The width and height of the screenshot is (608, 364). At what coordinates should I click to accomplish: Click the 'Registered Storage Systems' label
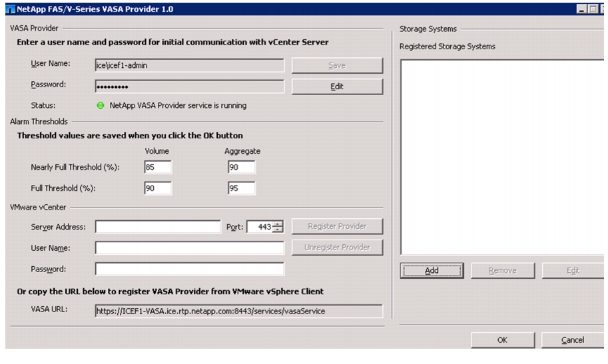(x=448, y=47)
